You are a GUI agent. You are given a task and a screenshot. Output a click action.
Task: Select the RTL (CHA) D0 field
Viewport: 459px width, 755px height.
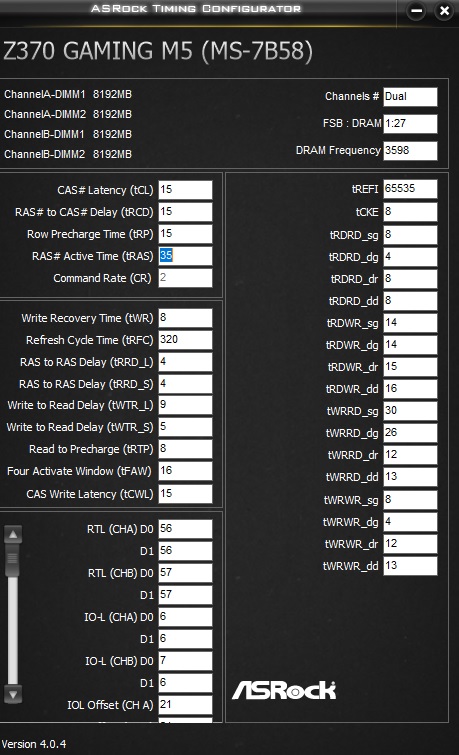point(185,529)
